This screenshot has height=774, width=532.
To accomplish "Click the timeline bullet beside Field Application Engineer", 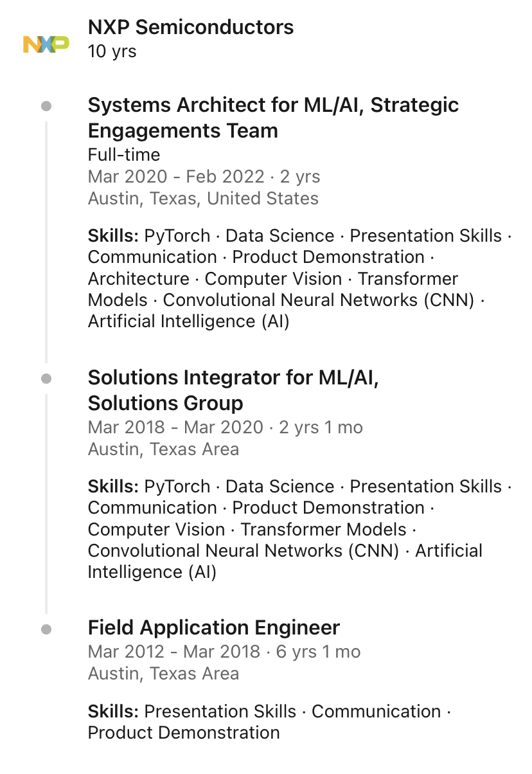I will [x=46, y=629].
